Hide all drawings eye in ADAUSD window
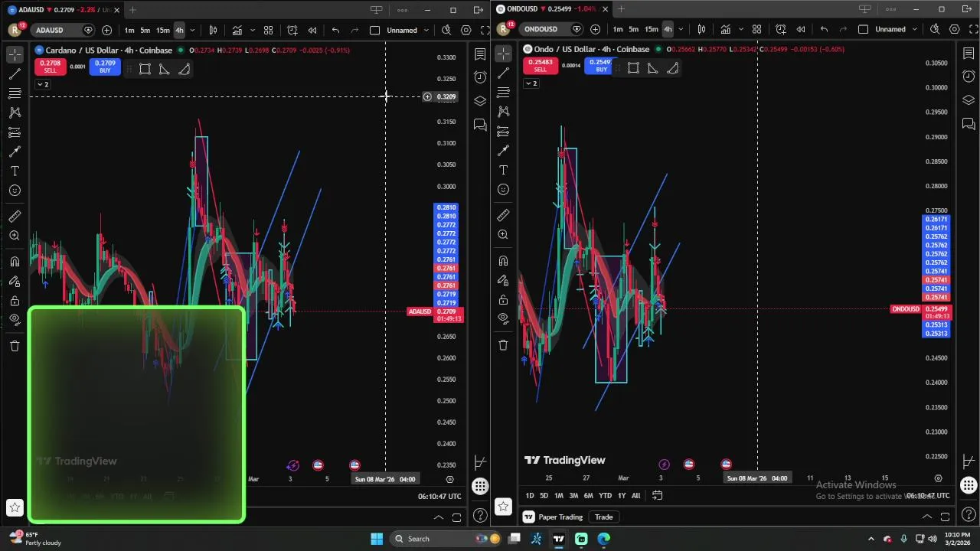The height and width of the screenshot is (551, 980). click(x=15, y=320)
